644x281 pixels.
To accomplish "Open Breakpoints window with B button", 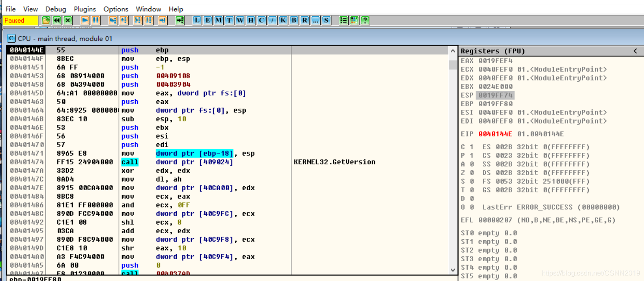I will point(294,20).
